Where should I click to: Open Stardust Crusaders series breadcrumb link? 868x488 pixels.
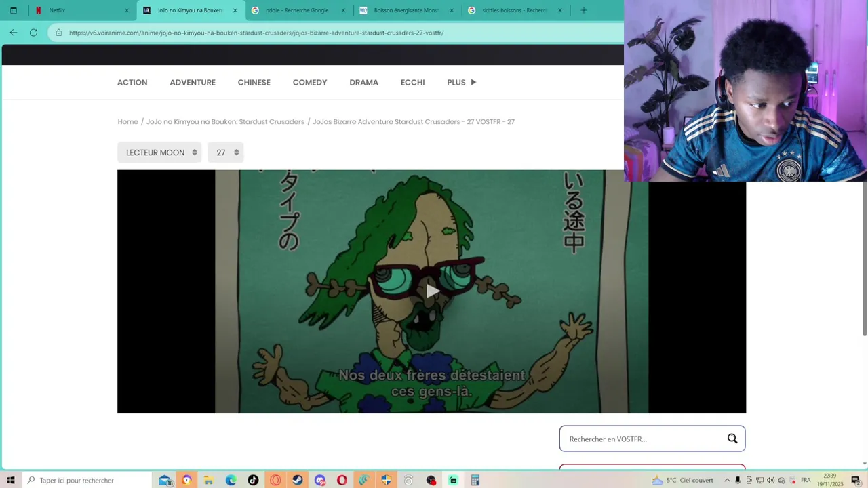[225, 121]
